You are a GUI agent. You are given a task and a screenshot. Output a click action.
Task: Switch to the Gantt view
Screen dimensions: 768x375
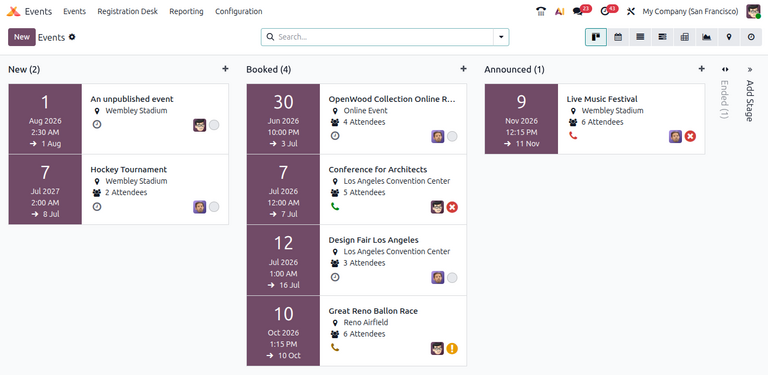click(662, 37)
